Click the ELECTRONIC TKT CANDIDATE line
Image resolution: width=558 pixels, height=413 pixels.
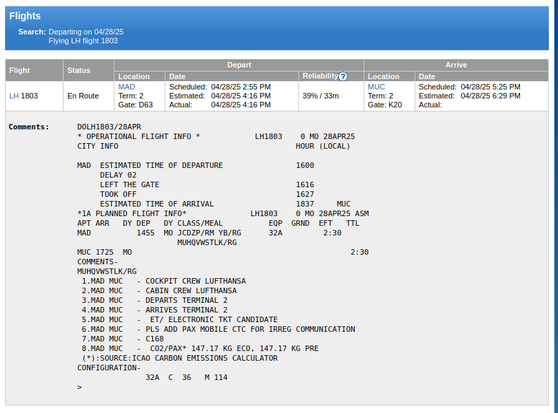point(179,319)
